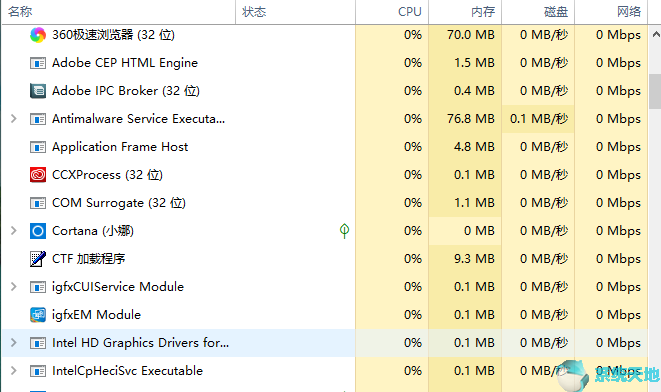661x392 pixels.
Task: Click the COM Surrogate process icon
Action: click(38, 203)
